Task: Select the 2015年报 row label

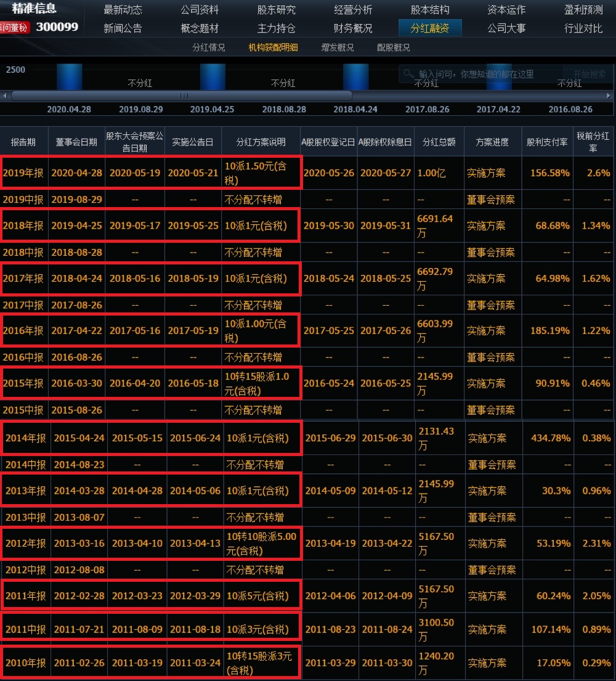Action: [x=23, y=383]
